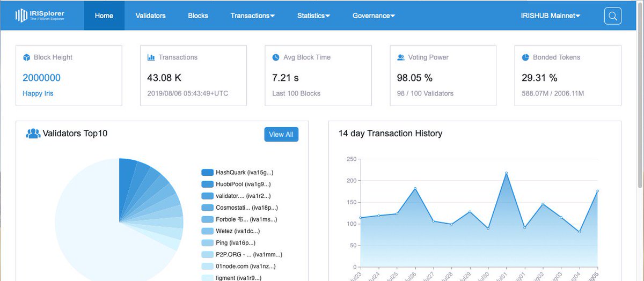644x281 pixels.
Task: Go to the Home tab
Action: click(104, 16)
